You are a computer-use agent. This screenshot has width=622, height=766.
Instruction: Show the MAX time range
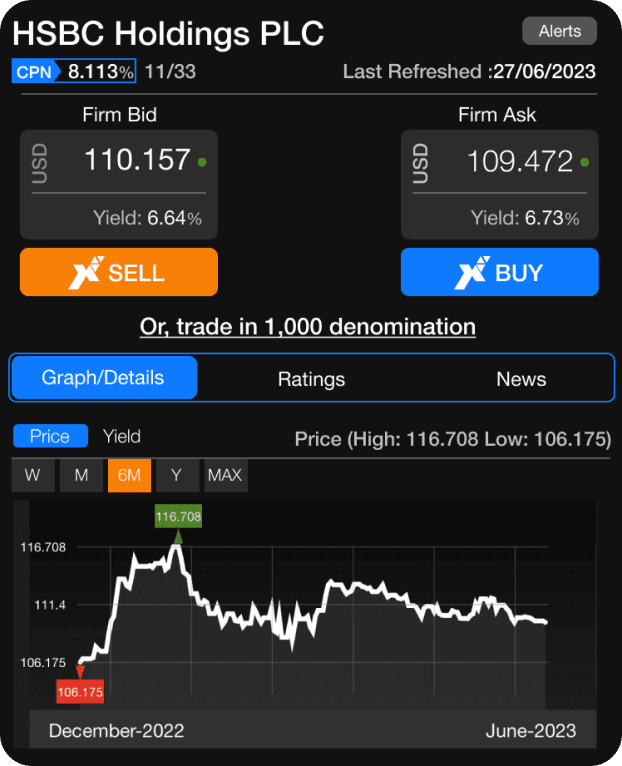coord(225,475)
